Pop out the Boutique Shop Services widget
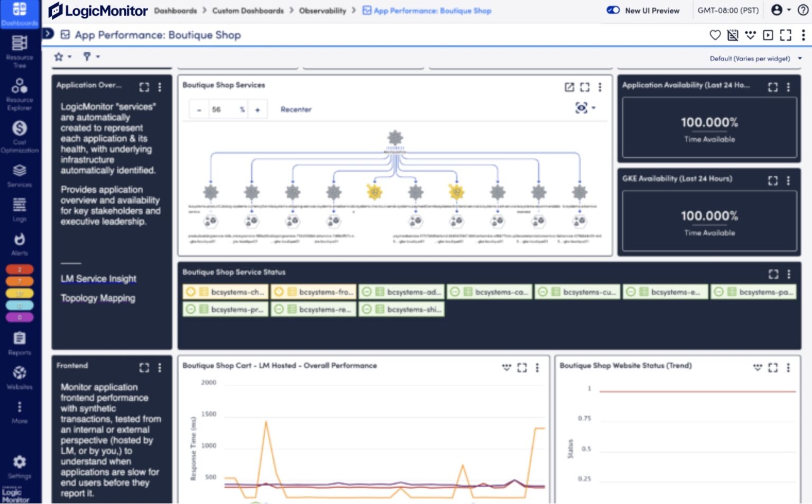Screen dimensions: 812x504 tap(569, 88)
